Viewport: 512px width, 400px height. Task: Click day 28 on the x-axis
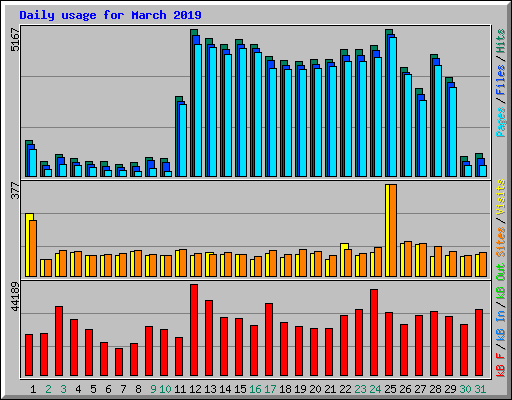click(x=435, y=389)
